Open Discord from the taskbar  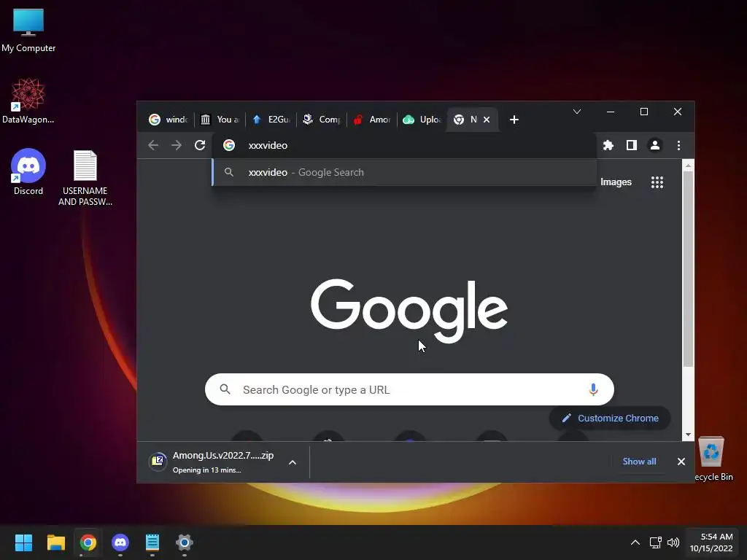[120, 542]
